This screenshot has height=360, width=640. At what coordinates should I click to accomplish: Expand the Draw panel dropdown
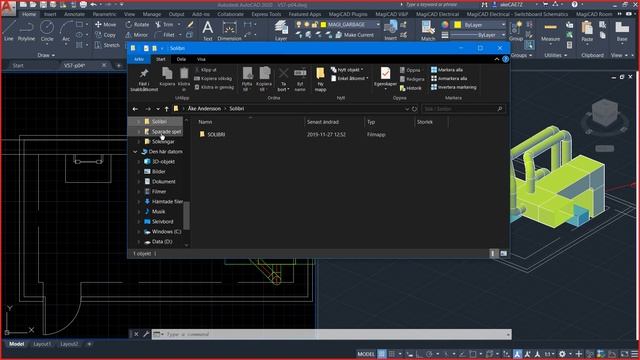[46, 55]
